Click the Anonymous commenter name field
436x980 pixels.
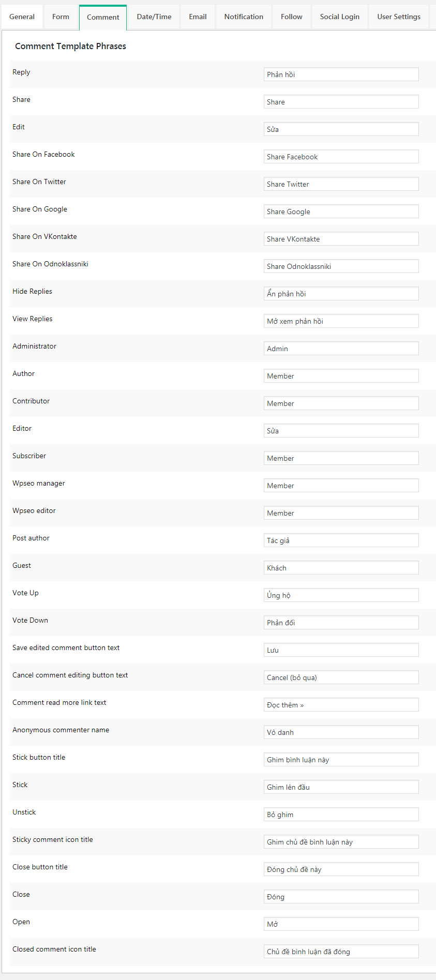pos(341,732)
